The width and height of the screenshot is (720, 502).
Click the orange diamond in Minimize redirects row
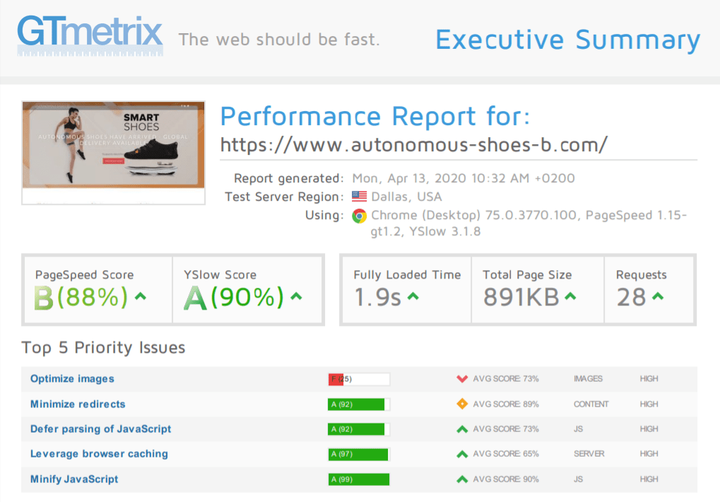[x=462, y=404]
